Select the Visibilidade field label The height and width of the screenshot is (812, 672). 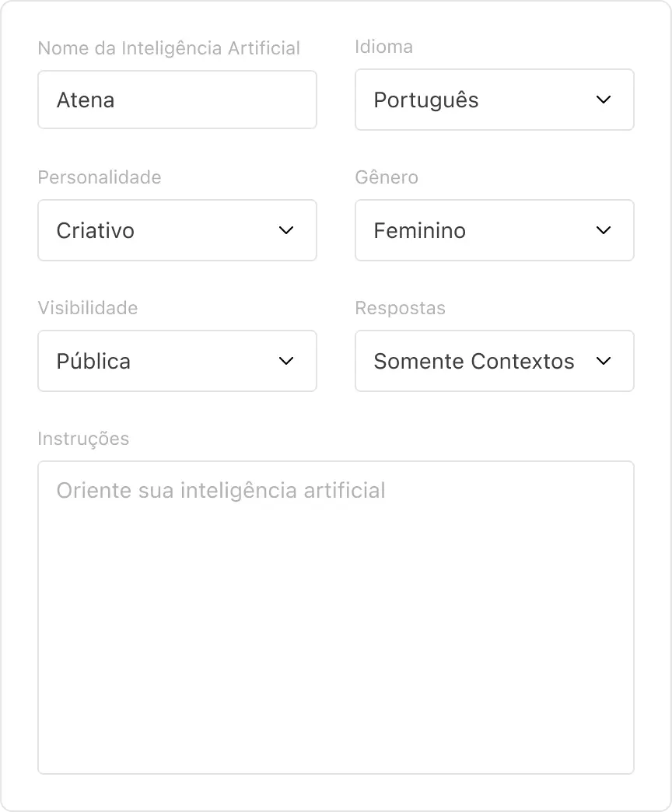[88, 308]
